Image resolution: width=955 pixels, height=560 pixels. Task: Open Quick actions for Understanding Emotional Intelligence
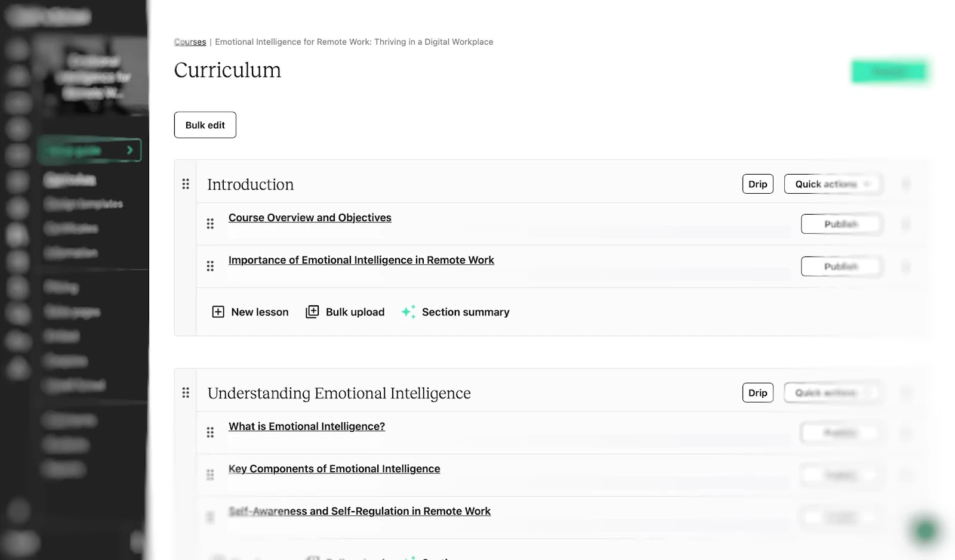[x=833, y=392]
